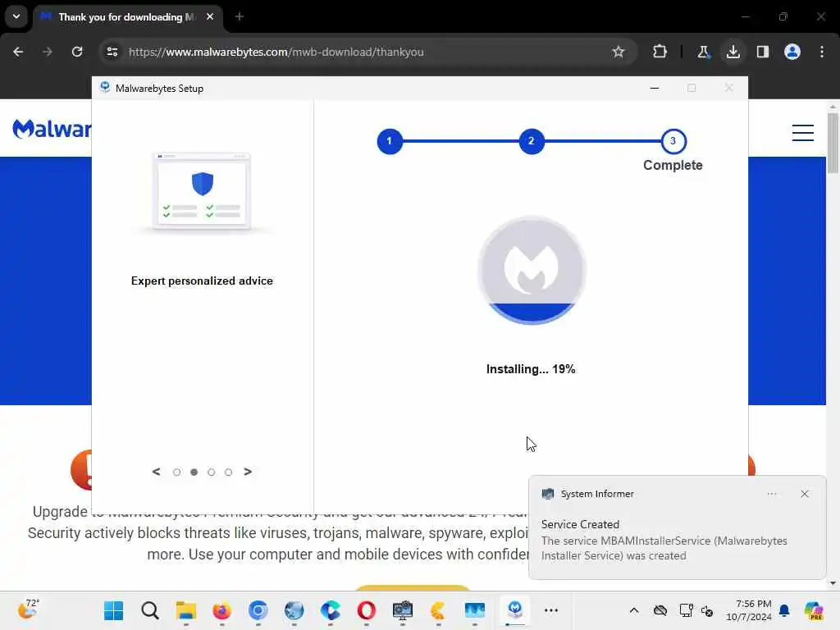Open the monitor camera app taskbar icon
840x630 pixels.
[x=402, y=610]
